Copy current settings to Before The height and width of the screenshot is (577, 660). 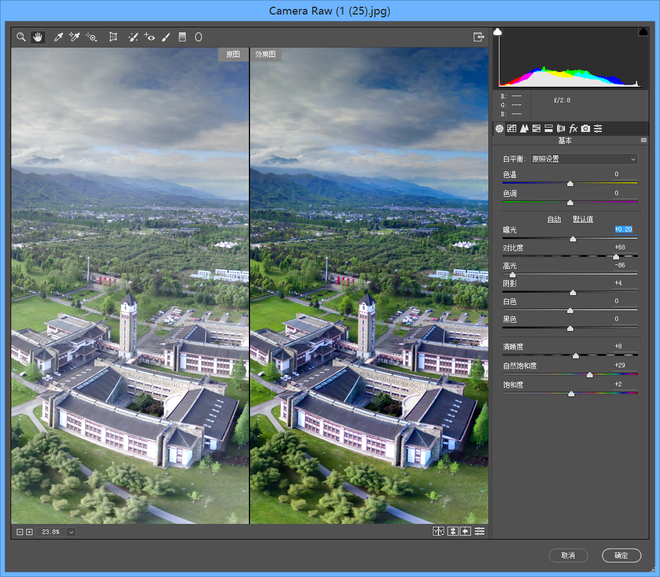coord(465,531)
